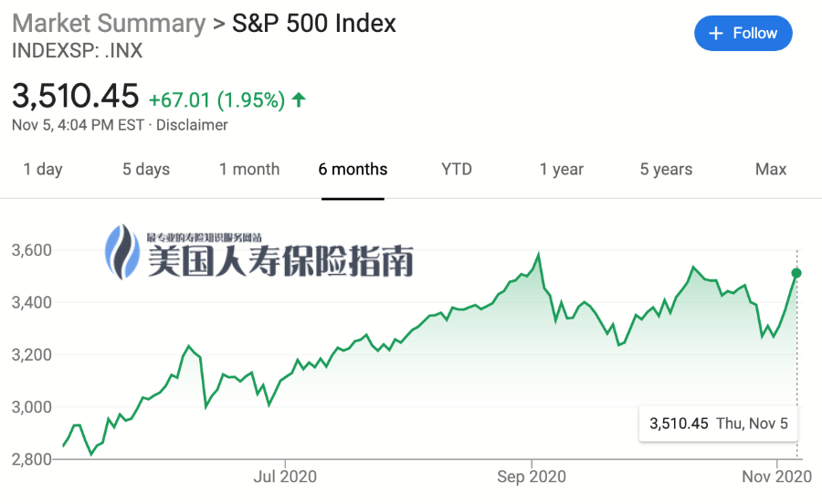Switch to the 1 year tab

(x=562, y=169)
